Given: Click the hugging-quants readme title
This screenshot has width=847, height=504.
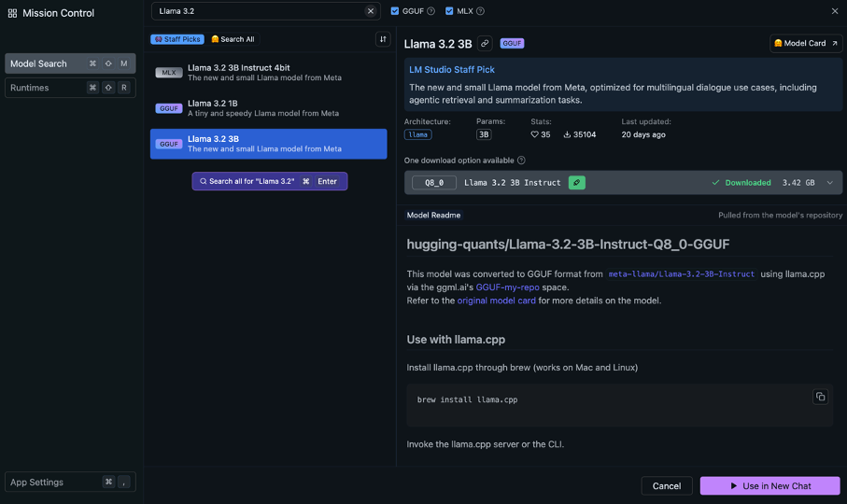Looking at the screenshot, I should coord(568,245).
